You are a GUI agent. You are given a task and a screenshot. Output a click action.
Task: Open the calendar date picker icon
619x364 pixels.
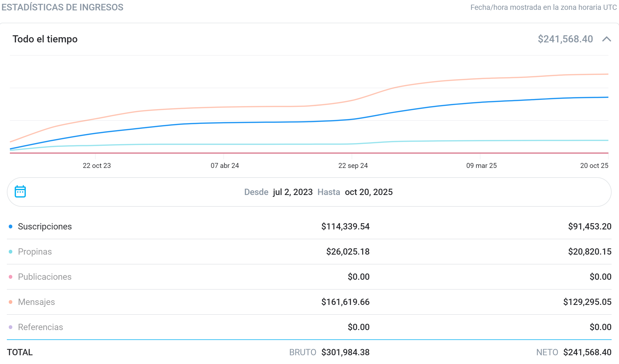(20, 191)
